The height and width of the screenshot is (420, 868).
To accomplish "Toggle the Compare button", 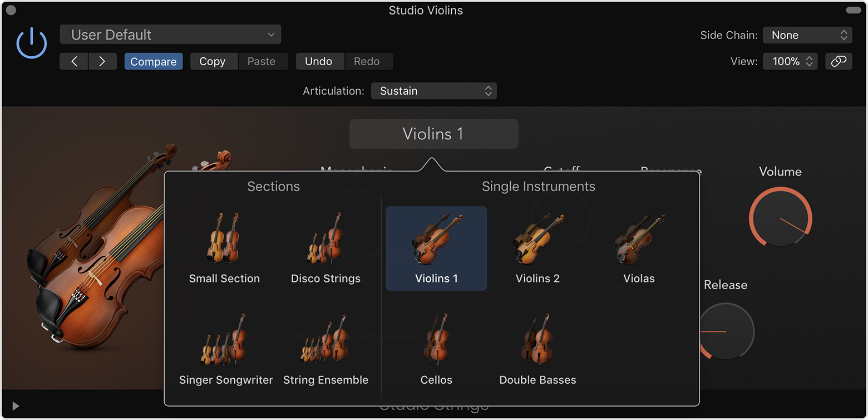I will [153, 61].
